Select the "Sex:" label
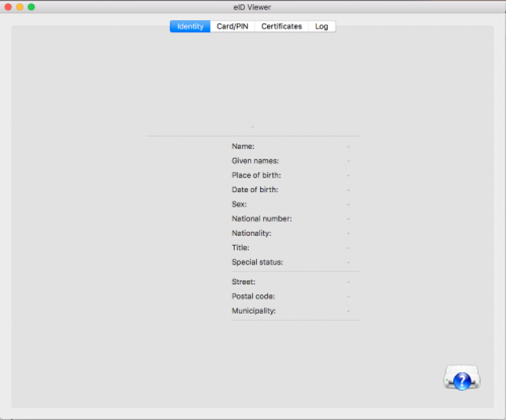Screen dimensions: 506x420 point(239,204)
